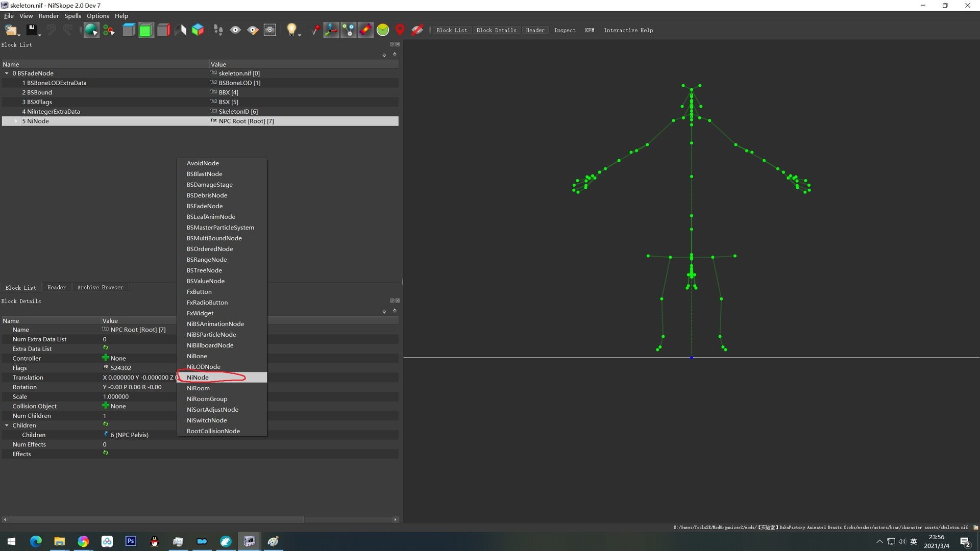Switch to the Top view cube
This screenshot has height=551, width=980.
[x=129, y=30]
